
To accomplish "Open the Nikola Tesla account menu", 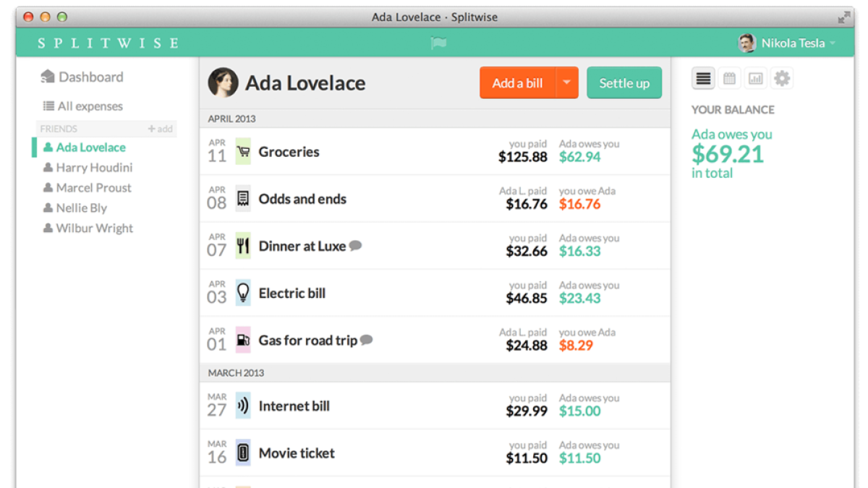I will coord(786,43).
